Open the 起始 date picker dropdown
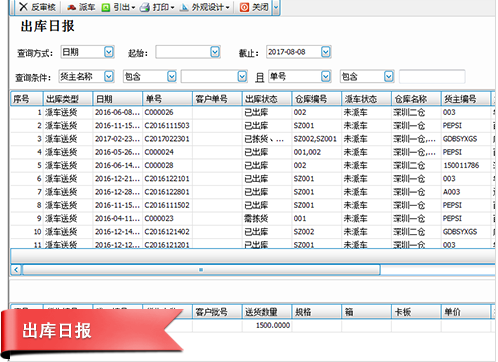 point(215,52)
